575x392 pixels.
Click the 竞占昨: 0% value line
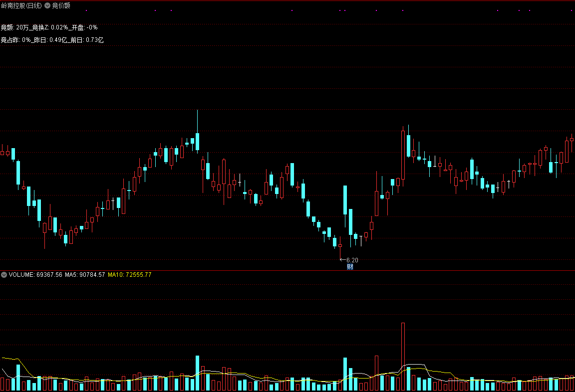click(x=52, y=40)
